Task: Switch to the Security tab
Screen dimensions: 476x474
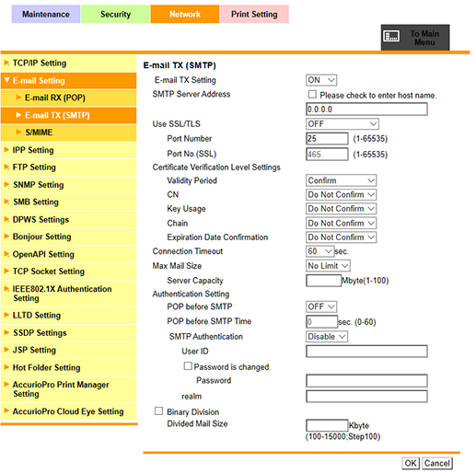Action: click(115, 14)
